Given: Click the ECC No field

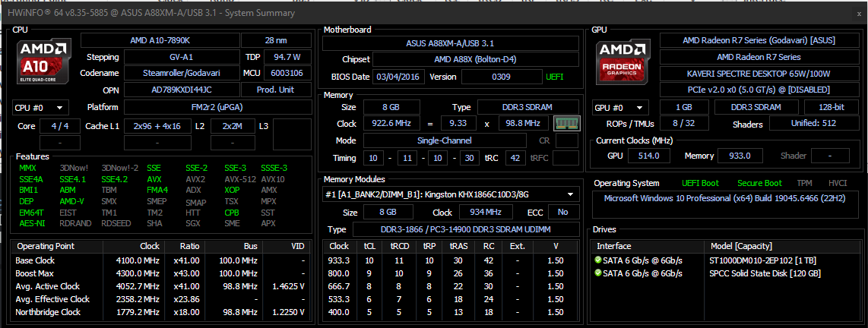Looking at the screenshot, I should (563, 212).
